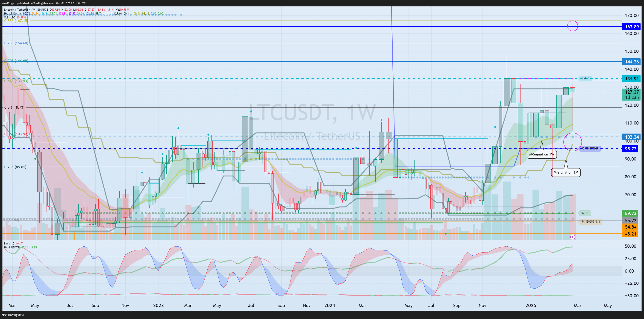Click the 120.00 price scale tick
This screenshot has height=319, width=644.
coord(632,105)
